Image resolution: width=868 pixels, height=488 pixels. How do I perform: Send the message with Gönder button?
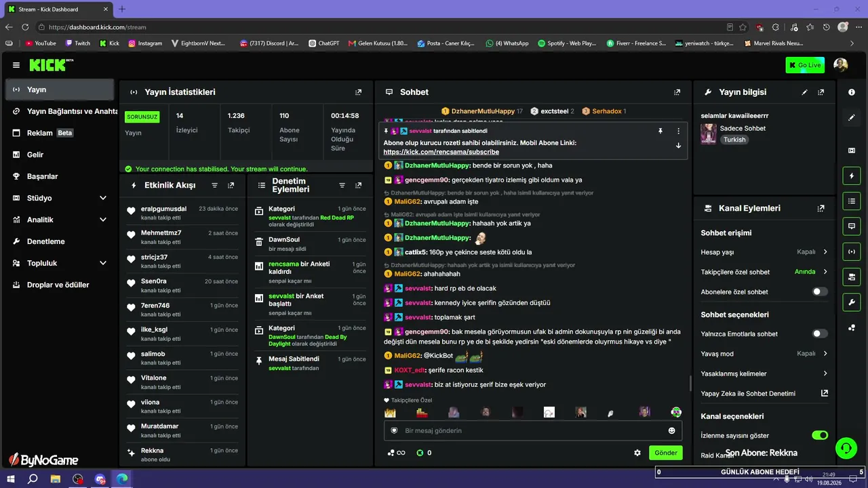pos(665,453)
